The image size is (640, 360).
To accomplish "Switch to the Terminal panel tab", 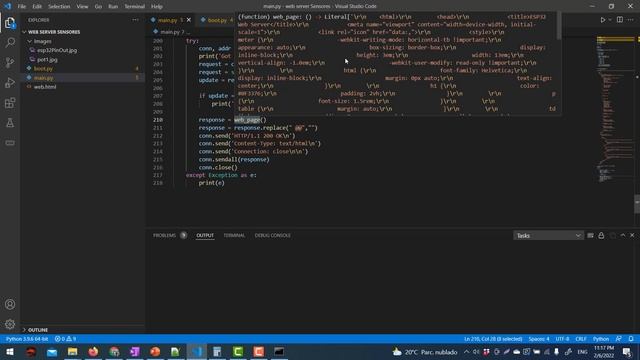I will [x=234, y=236].
